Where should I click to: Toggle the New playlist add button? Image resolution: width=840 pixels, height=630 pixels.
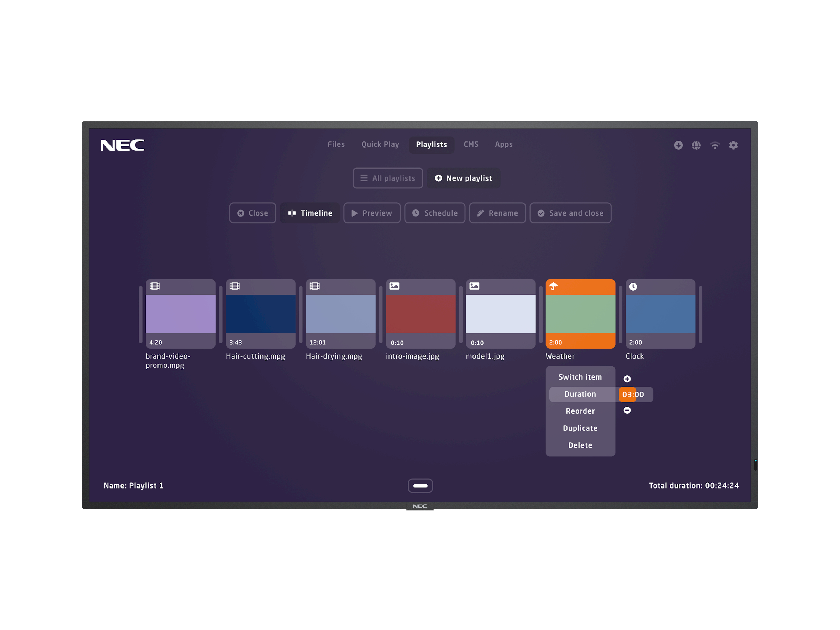pos(463,178)
